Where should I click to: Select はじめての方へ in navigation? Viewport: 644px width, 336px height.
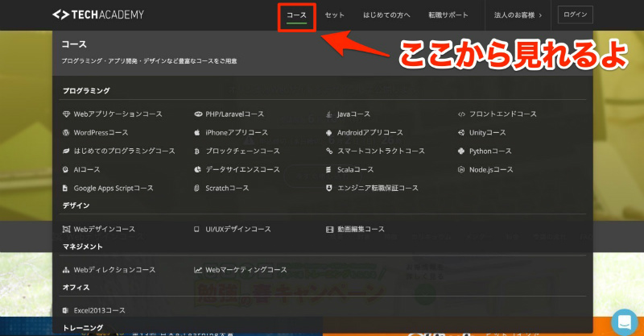click(386, 15)
